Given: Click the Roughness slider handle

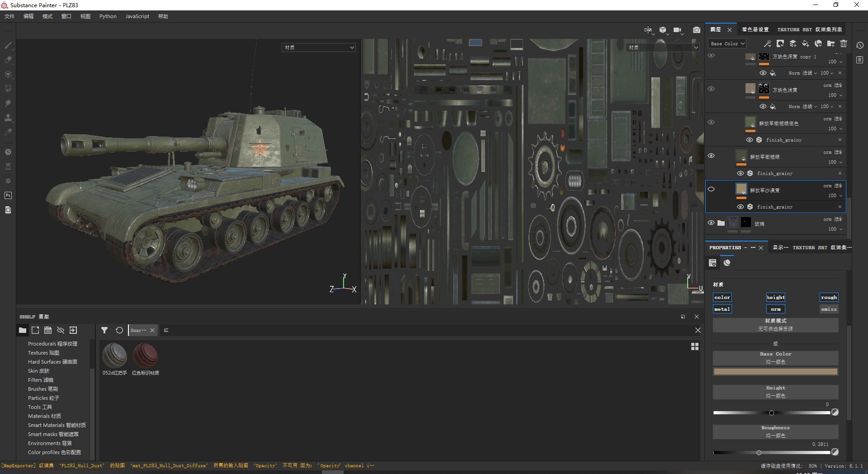Looking at the screenshot, I should 759,452.
